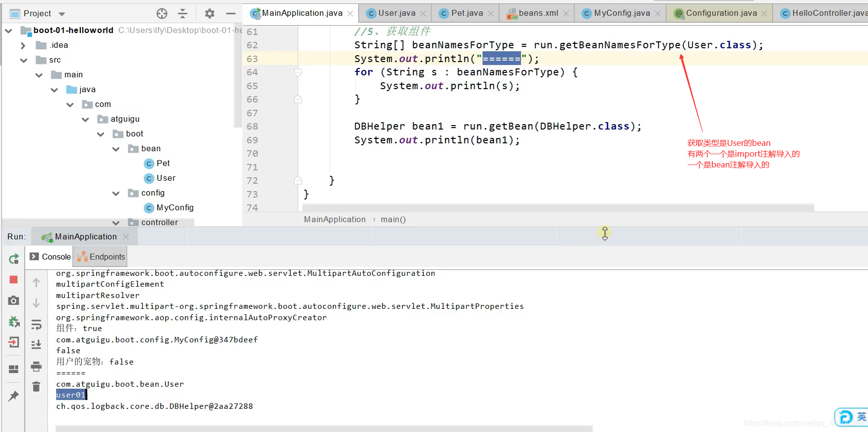Click the bug/update running application icon
Viewport: 868px width, 432px height.
[14, 322]
